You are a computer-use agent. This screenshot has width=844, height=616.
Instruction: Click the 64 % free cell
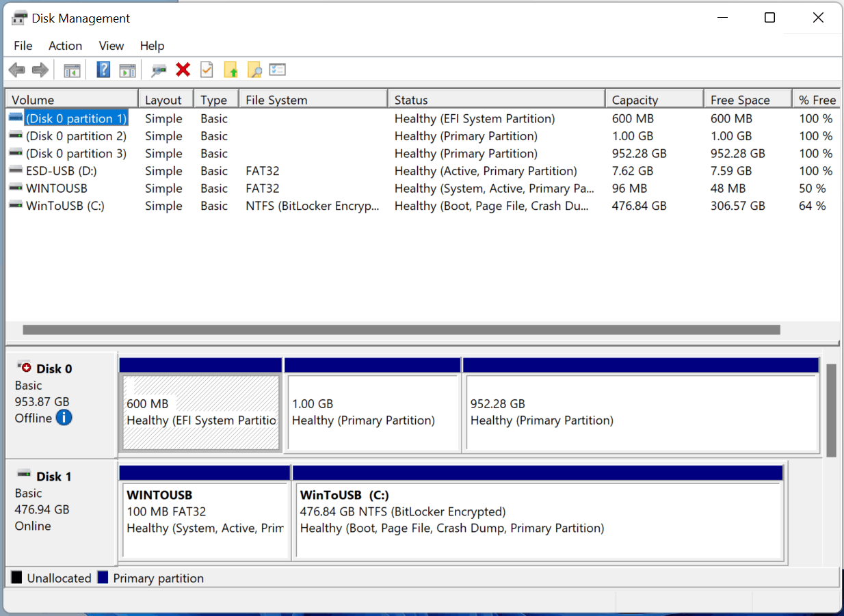pos(812,206)
